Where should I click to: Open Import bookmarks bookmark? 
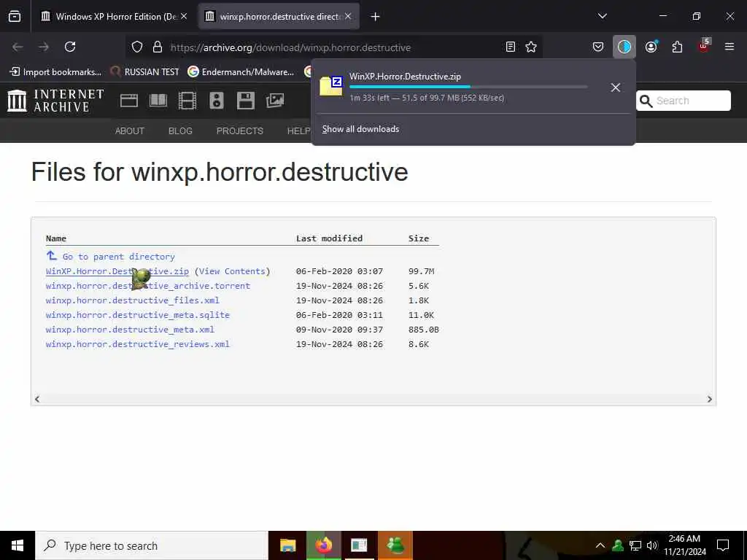(x=55, y=72)
